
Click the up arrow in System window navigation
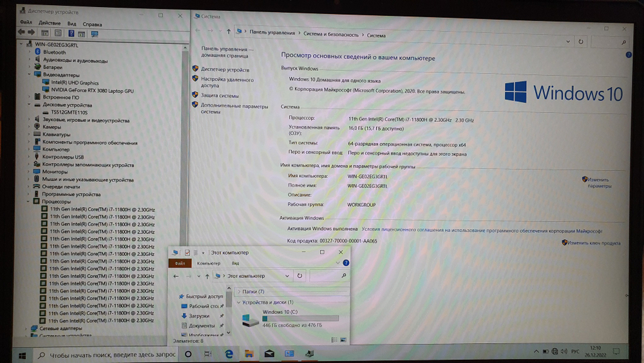(229, 31)
